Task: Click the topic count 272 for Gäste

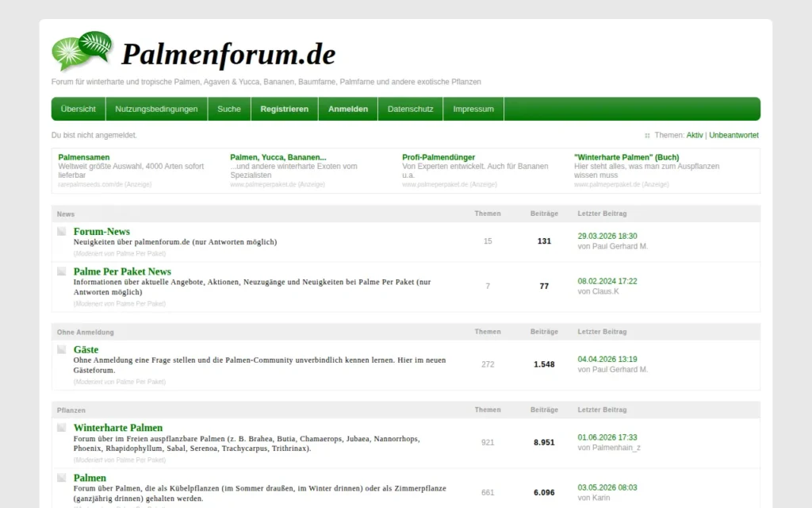Action: [488, 364]
